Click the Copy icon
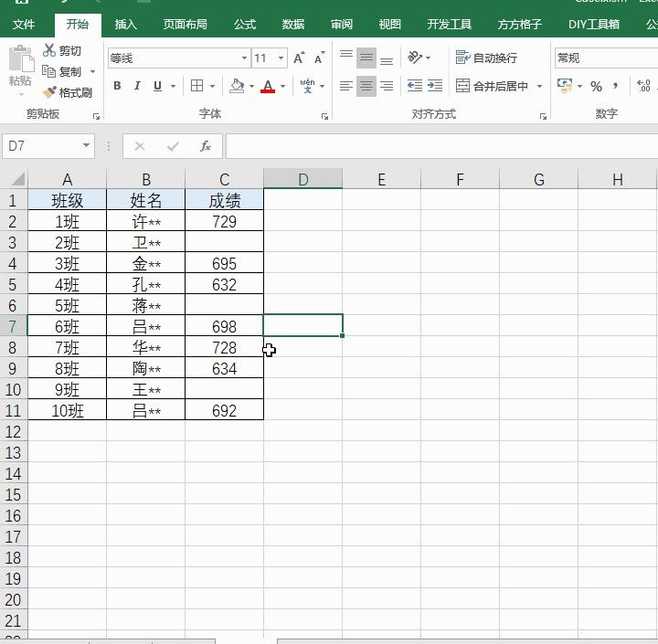This screenshot has height=644, width=658. pos(48,71)
